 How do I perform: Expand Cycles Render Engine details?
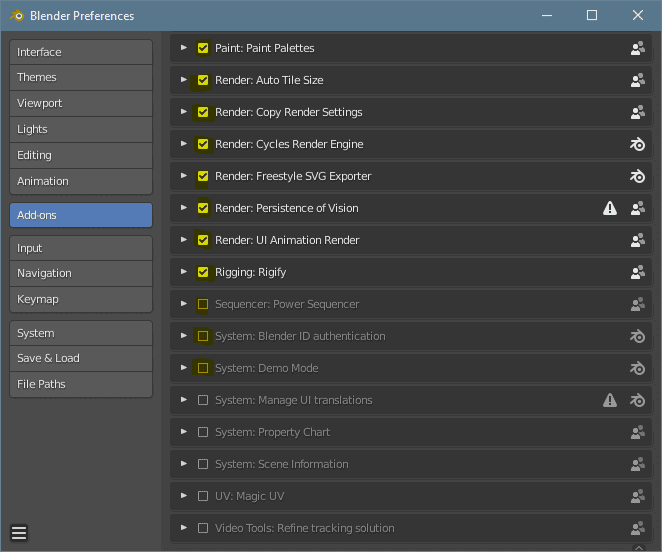(184, 144)
